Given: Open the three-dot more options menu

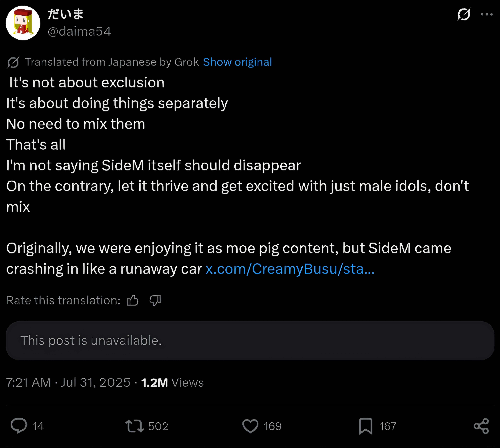Looking at the screenshot, I should coord(487,14).
